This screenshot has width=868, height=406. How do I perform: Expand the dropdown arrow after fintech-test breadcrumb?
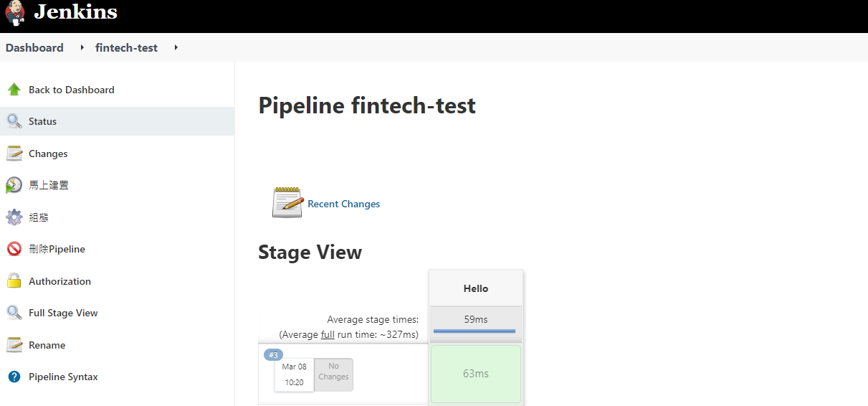(176, 48)
